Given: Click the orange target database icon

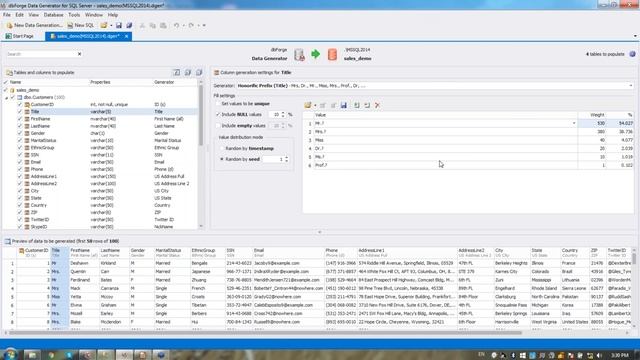Looking at the screenshot, I should click(x=332, y=54).
